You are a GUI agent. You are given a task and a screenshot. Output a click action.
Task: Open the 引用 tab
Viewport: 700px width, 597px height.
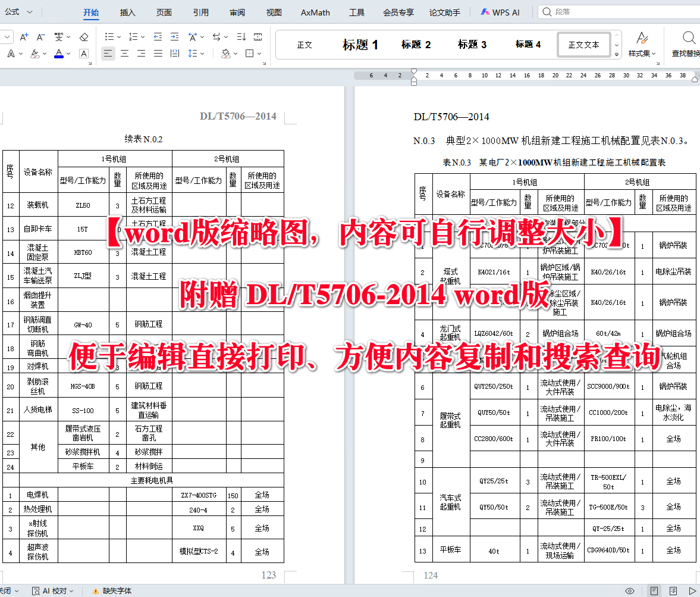pyautogui.click(x=201, y=12)
